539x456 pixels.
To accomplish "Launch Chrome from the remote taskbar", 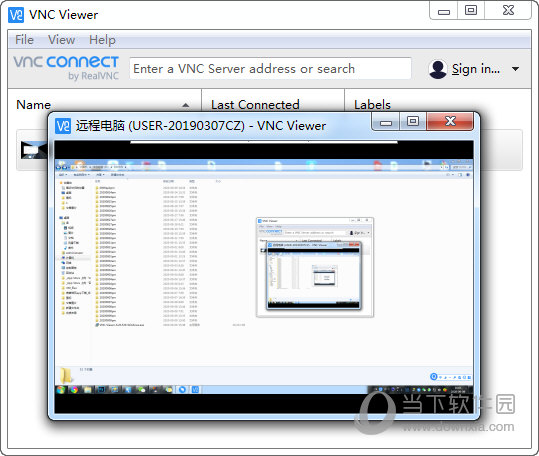I will pyautogui.click(x=74, y=390).
